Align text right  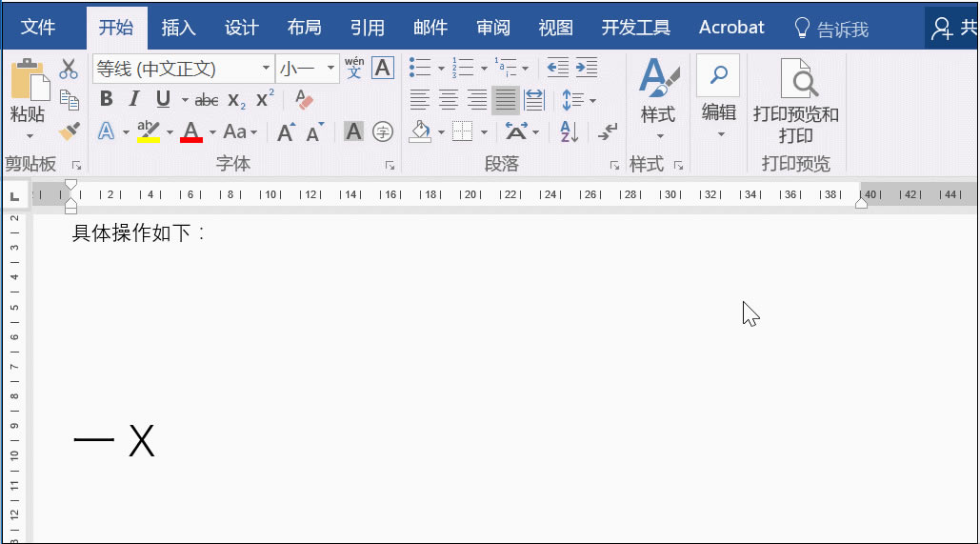tap(477, 100)
